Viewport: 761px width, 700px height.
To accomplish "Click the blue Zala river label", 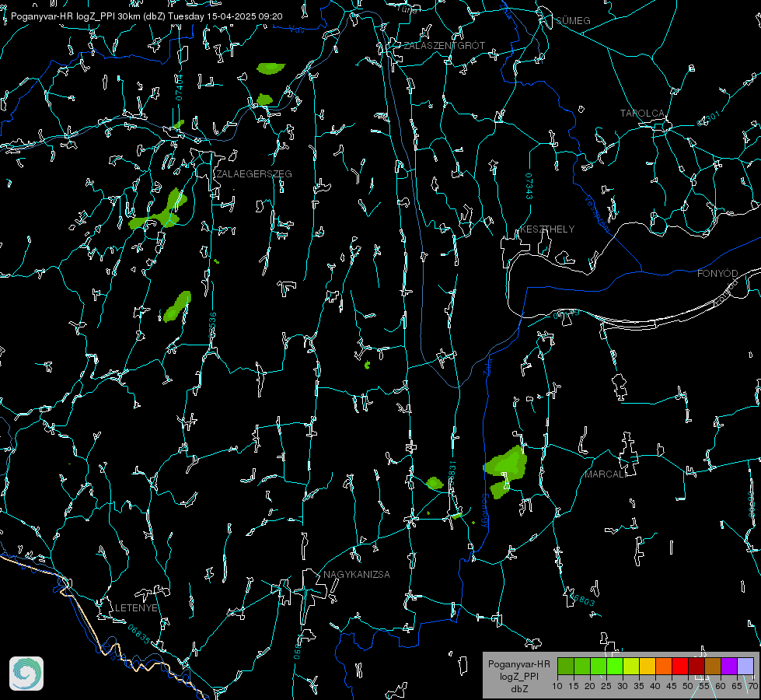I will tap(487, 366).
